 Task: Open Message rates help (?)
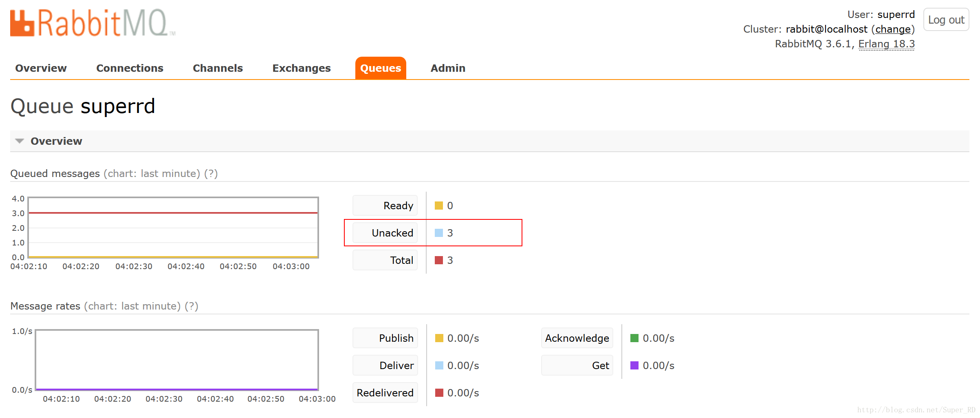coord(192,306)
